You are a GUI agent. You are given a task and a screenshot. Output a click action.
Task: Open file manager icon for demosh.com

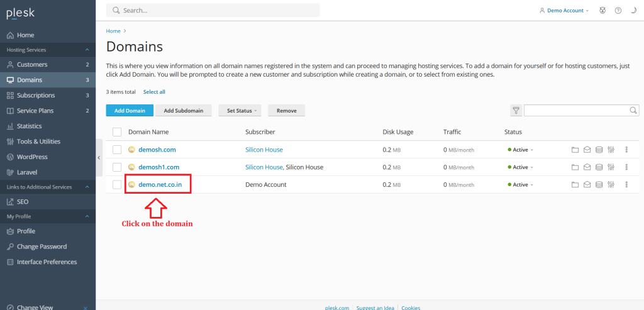[575, 150]
